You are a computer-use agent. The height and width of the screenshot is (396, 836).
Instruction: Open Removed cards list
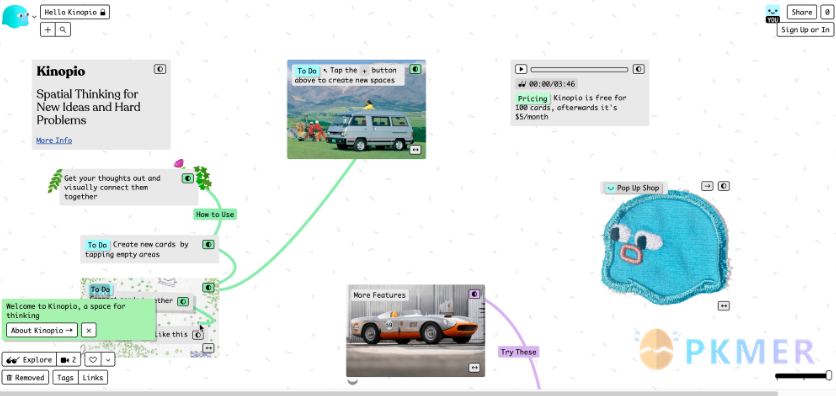(x=26, y=377)
